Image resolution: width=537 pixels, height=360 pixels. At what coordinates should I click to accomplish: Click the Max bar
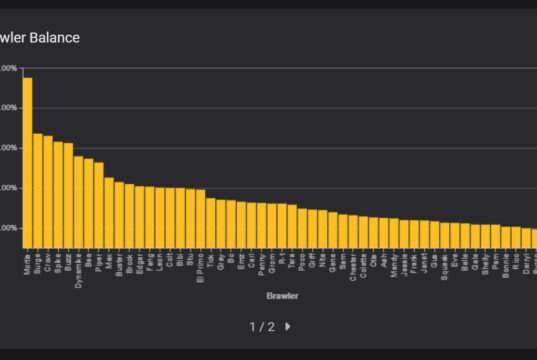tap(109, 213)
